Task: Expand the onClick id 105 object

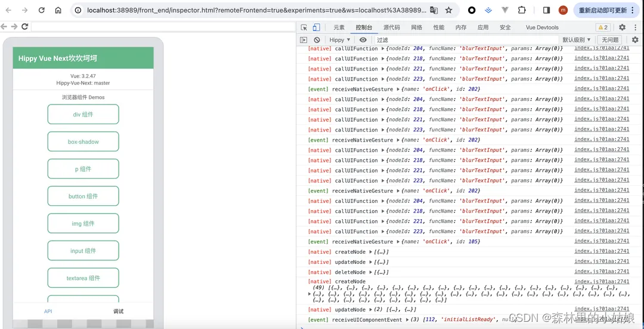Action: (x=398, y=242)
